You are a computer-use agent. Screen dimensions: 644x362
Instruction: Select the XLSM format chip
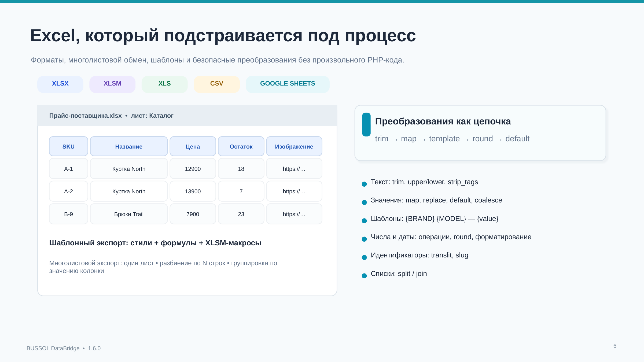[x=112, y=84]
